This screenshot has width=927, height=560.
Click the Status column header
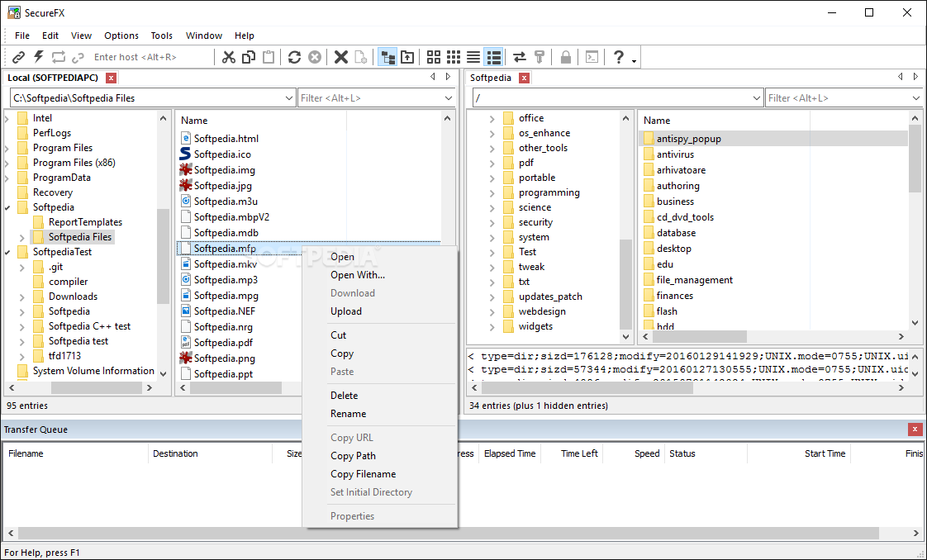(x=706, y=453)
